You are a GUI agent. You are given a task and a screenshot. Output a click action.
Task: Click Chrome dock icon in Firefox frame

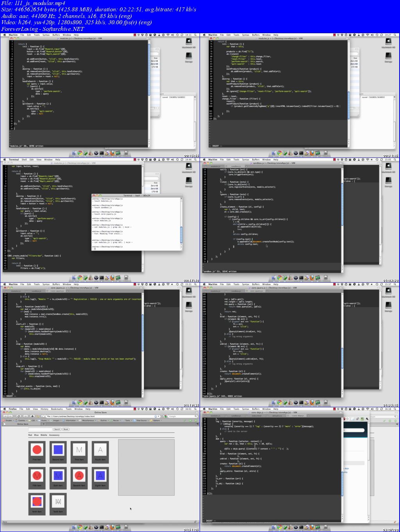pos(80,527)
